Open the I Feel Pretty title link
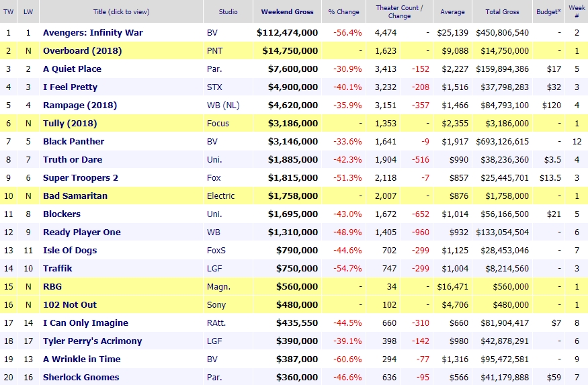 (x=70, y=87)
